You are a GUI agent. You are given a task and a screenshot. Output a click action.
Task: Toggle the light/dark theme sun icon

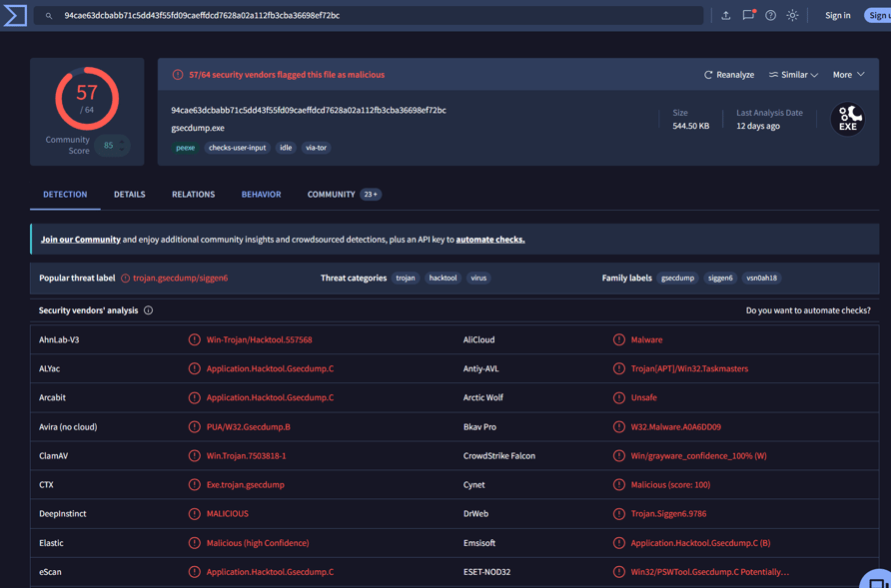click(x=792, y=16)
